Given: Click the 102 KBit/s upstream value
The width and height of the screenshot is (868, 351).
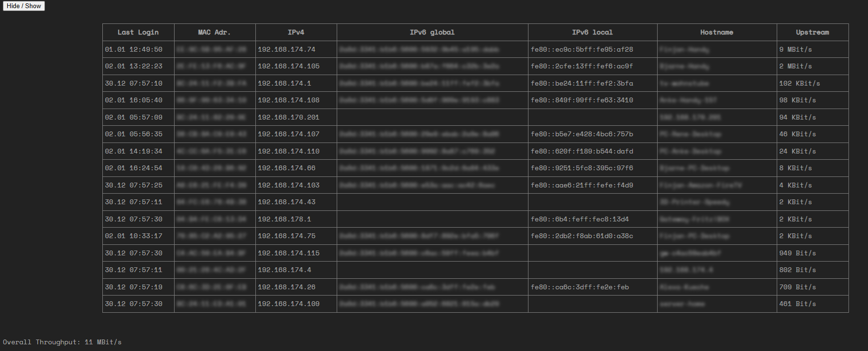Looking at the screenshot, I should point(800,83).
